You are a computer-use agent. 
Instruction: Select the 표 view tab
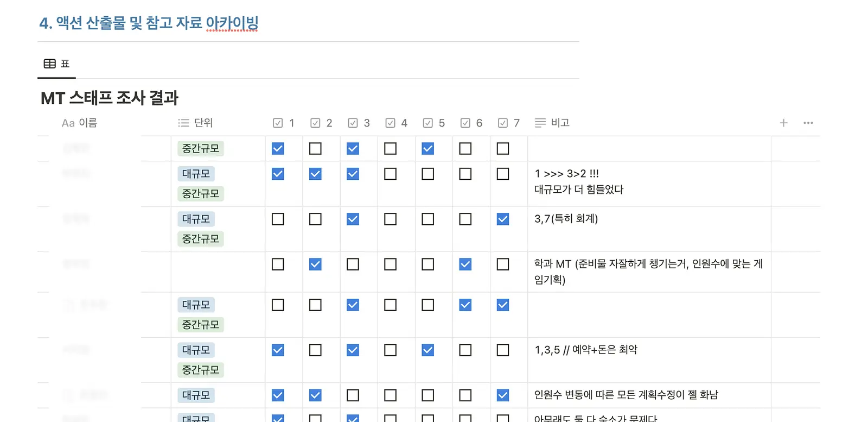click(57, 64)
